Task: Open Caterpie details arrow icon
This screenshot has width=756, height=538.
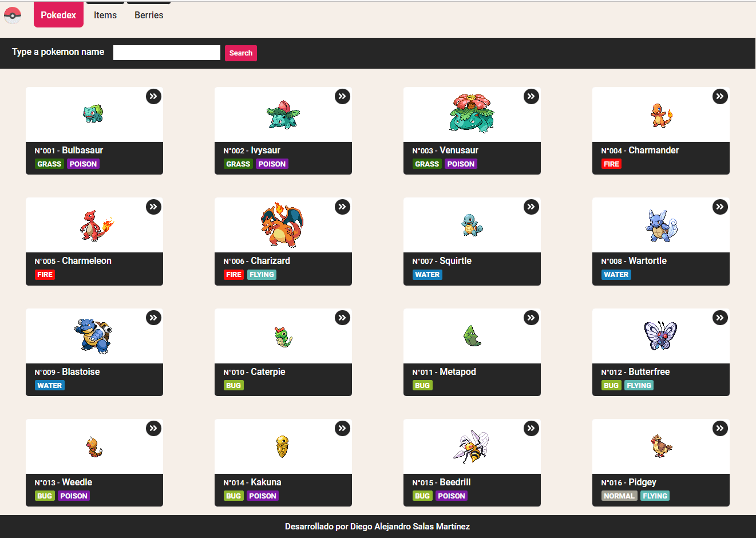Action: [342, 318]
